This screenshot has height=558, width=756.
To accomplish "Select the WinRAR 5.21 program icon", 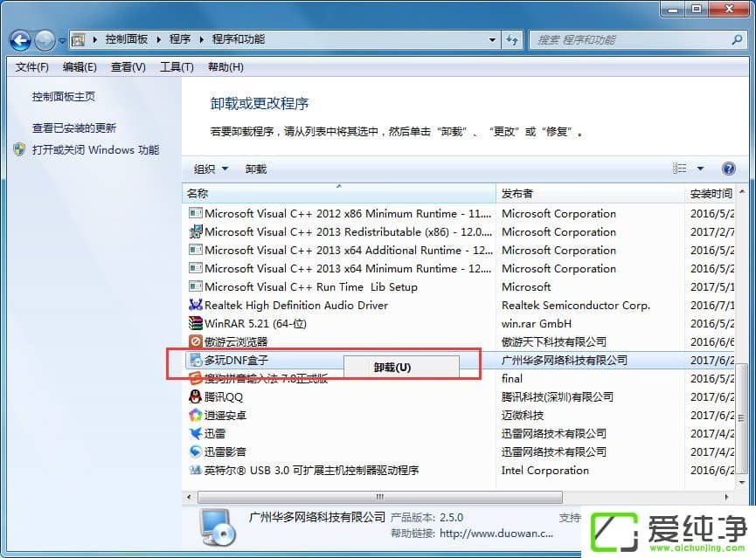I will [x=195, y=323].
